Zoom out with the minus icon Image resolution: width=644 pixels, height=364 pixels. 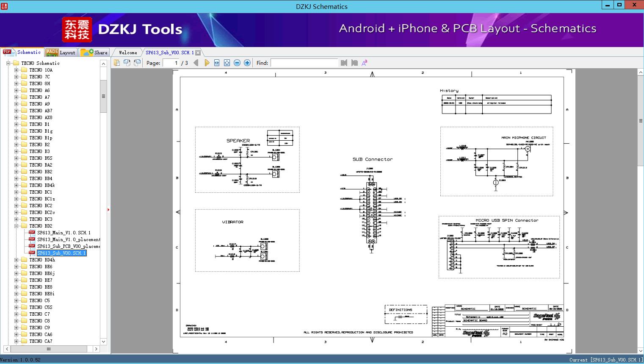click(x=237, y=63)
